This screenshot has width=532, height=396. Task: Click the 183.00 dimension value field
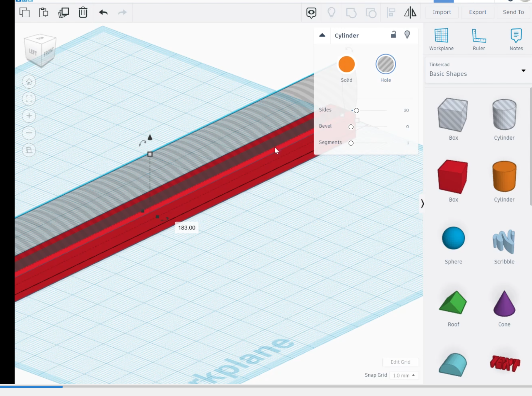click(x=187, y=228)
